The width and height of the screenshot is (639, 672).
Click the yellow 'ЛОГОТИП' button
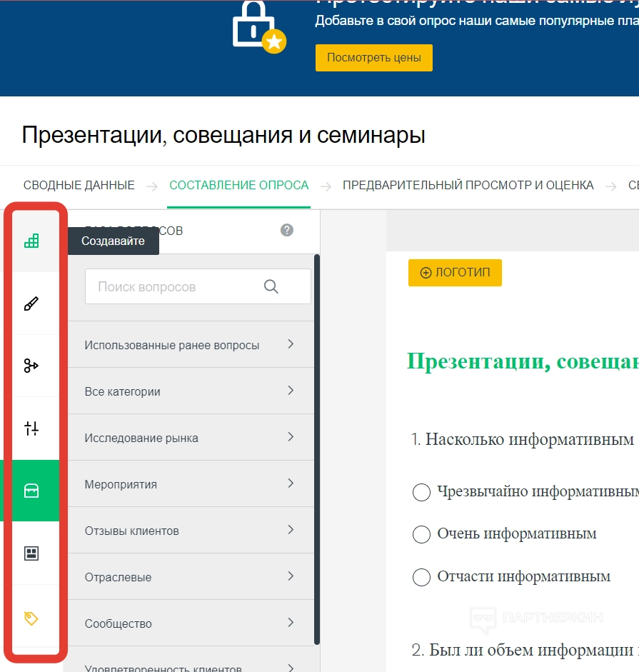(455, 273)
